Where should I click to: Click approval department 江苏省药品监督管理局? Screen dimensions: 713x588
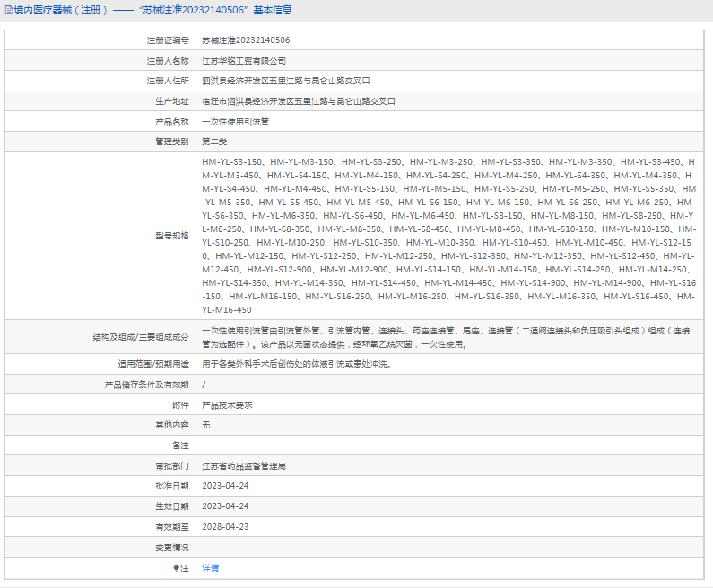(x=244, y=466)
